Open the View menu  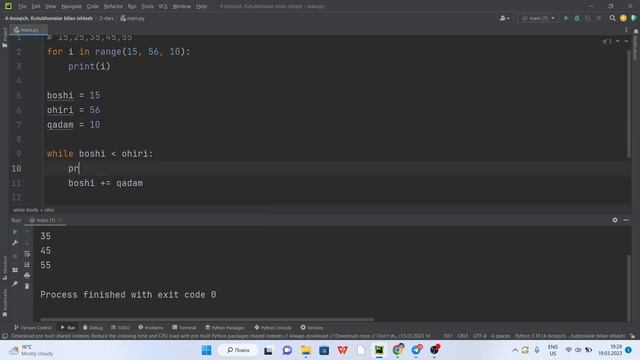click(50, 6)
